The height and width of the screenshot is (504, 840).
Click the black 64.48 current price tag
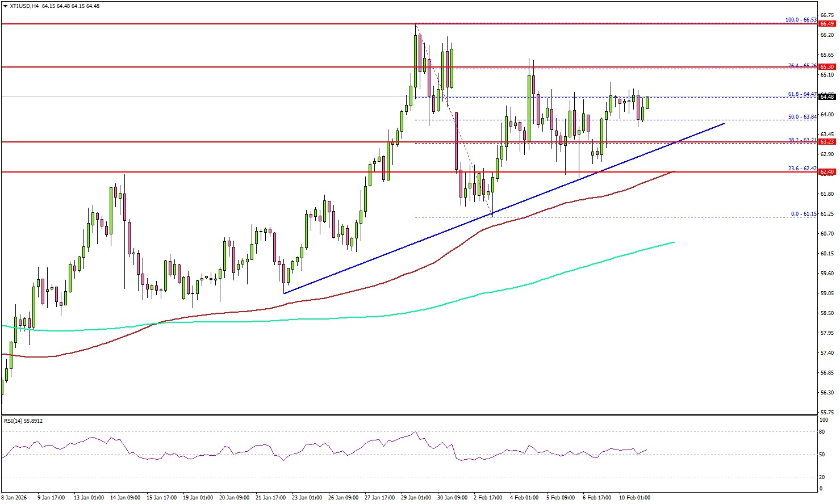(827, 96)
